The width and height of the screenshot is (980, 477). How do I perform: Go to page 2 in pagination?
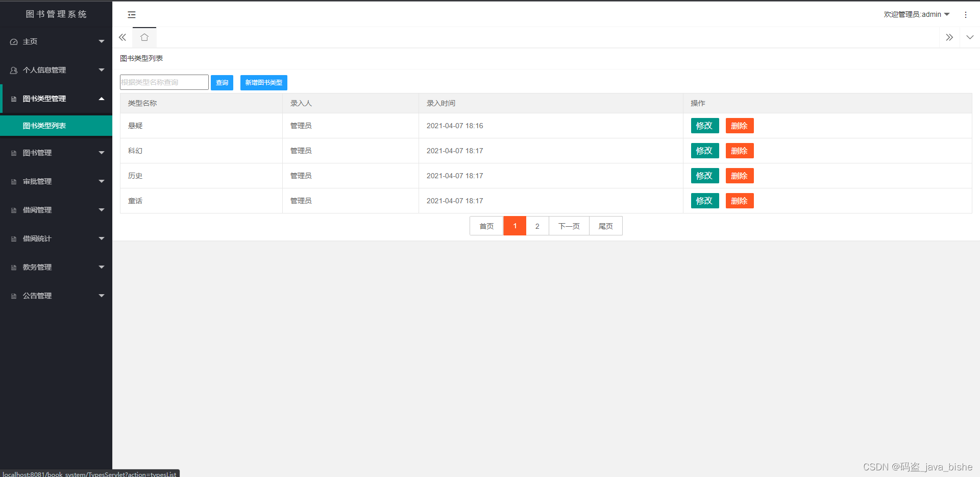[x=537, y=226]
